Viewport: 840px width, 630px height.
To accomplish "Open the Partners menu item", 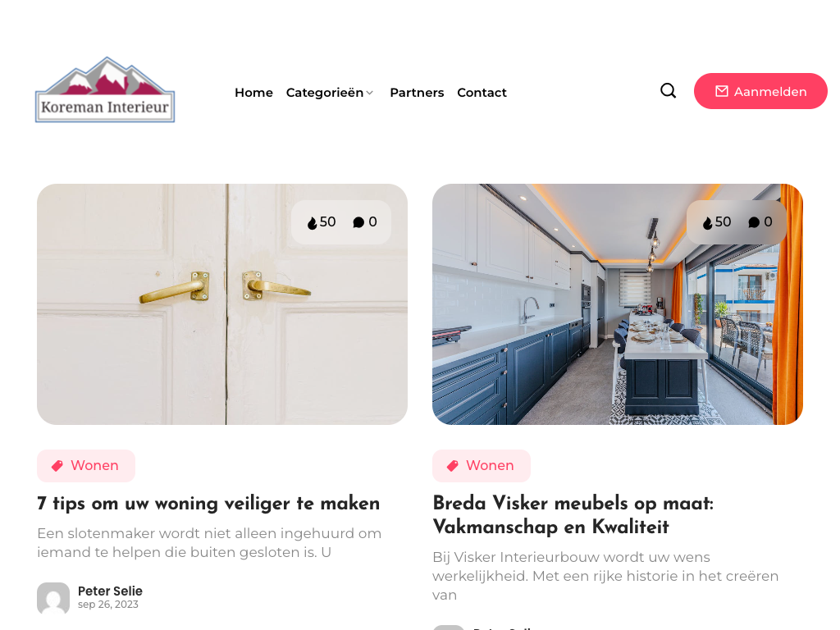I will pos(417,93).
